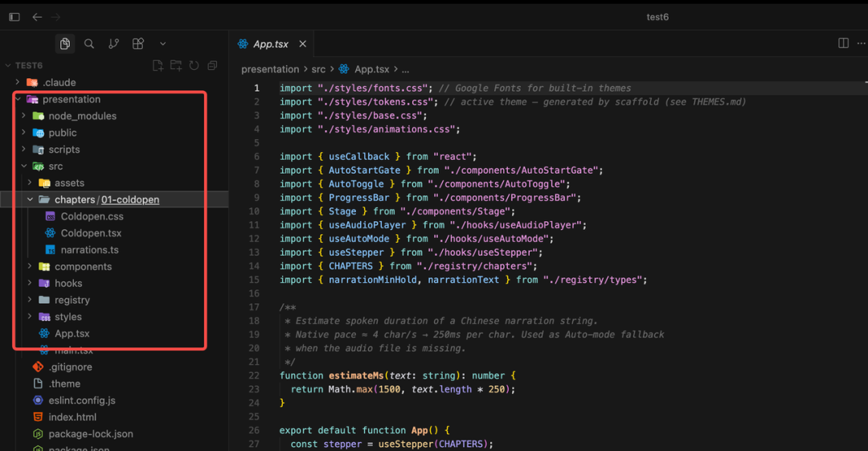Close the App.tsx tab
This screenshot has width=868, height=451.
303,43
